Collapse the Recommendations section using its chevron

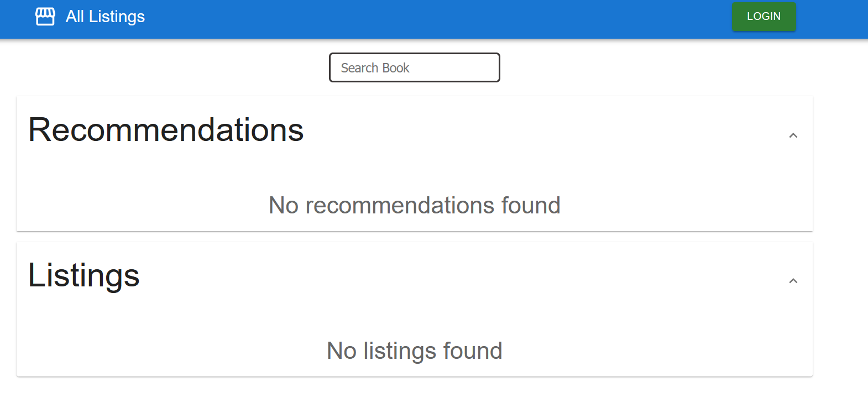tap(793, 135)
